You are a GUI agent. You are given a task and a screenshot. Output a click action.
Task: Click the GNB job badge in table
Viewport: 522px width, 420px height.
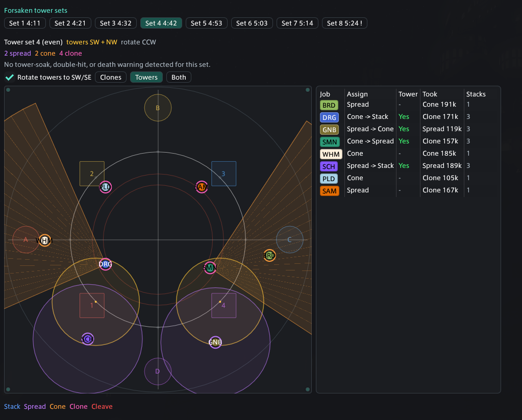(x=329, y=130)
